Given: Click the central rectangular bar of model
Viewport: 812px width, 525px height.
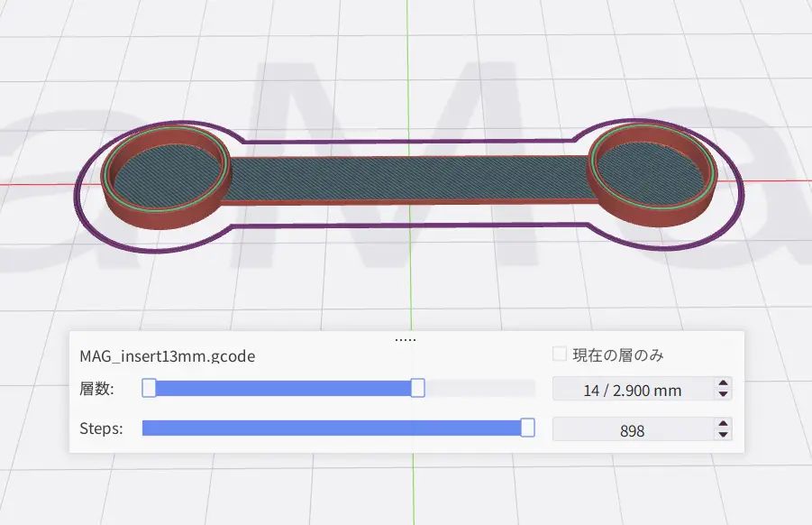Looking at the screenshot, I should point(406,179).
